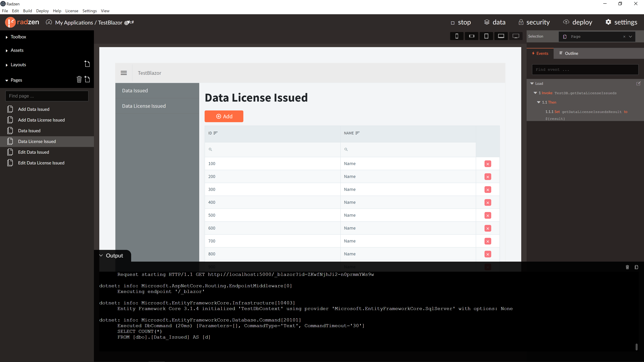Clear the Page selection with the x
644x362 pixels.
tap(624, 37)
